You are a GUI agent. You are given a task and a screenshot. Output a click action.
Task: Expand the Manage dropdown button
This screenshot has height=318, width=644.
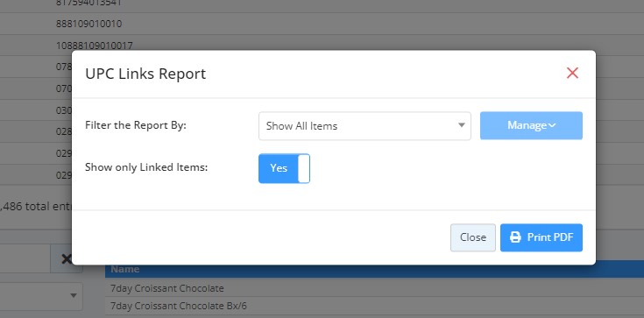(531, 125)
